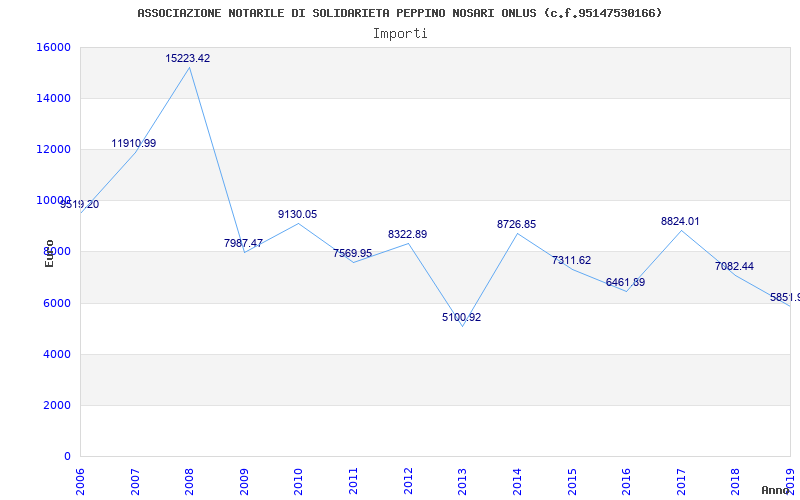The height and width of the screenshot is (500, 800).
Task: Click y-axis tick 16000
Action: coord(54,47)
